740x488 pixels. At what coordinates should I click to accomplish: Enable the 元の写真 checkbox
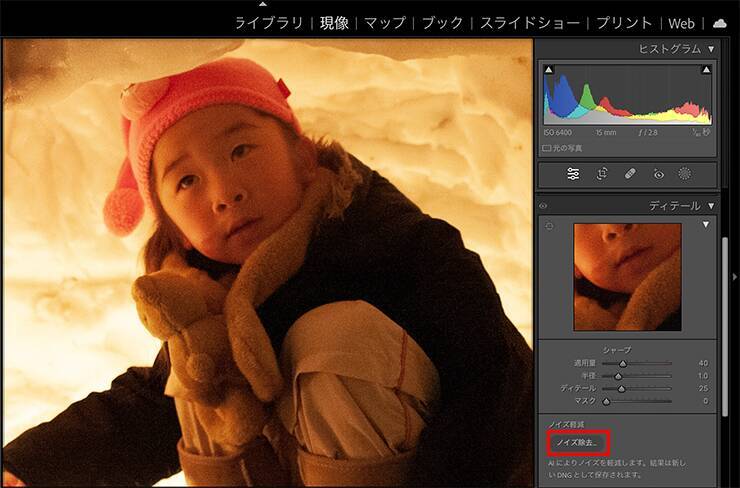(547, 148)
